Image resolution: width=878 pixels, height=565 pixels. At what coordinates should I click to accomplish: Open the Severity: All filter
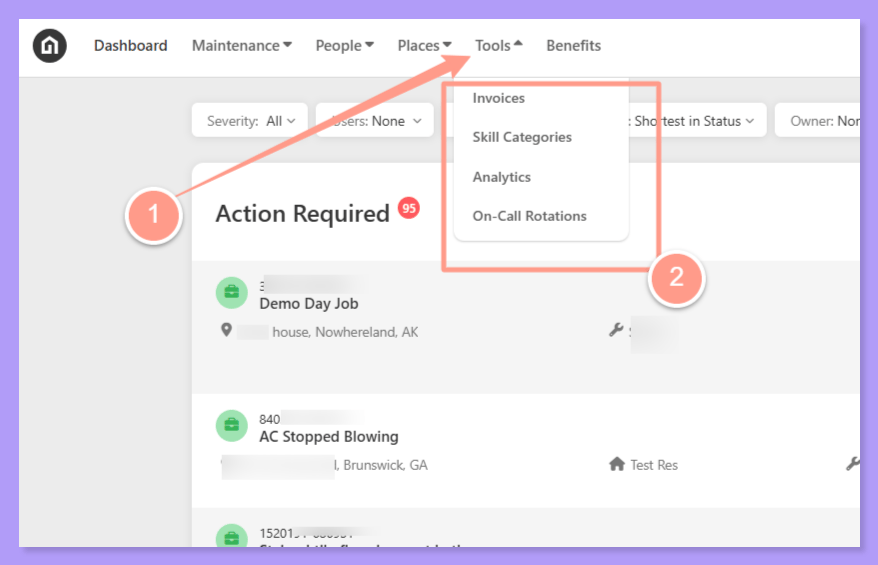[250, 120]
